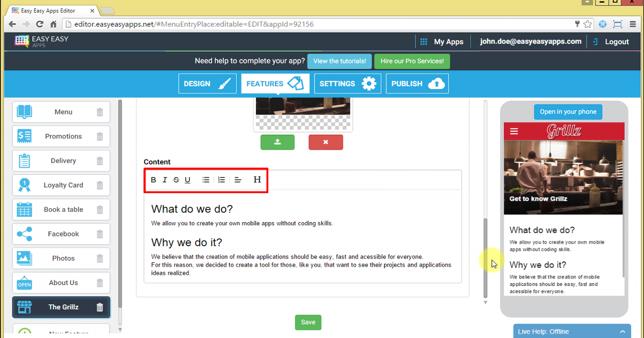The width and height of the screenshot is (644, 338).
Task: Expand the sidebar with the bottom arrow
Action: click(120, 329)
